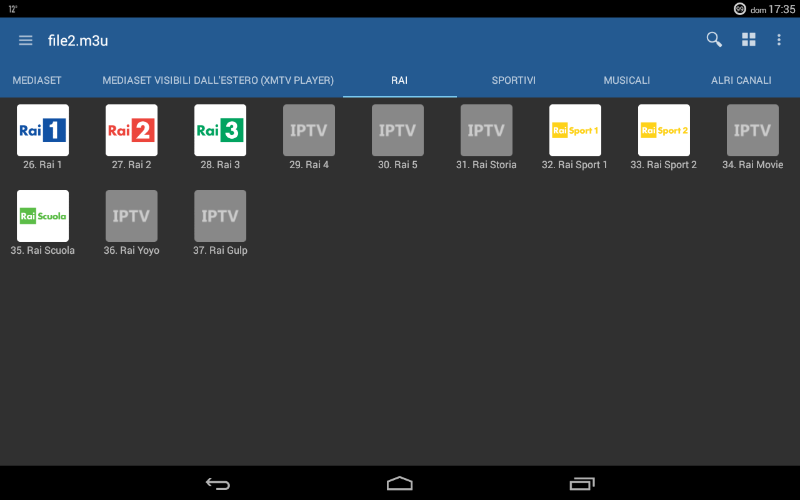Switch to MEDIASET VISIBILI DALL'ESTERO tab
Viewport: 800px width, 500px height.
[218, 80]
